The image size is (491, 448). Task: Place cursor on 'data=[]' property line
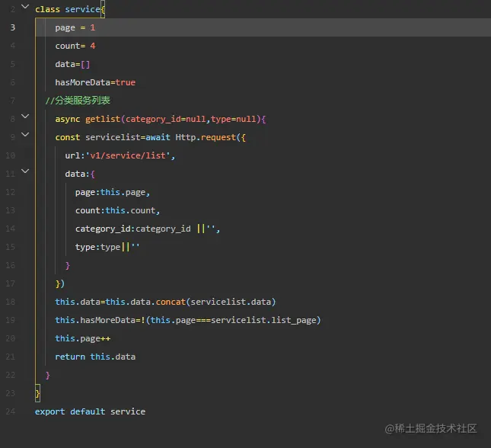(72, 64)
